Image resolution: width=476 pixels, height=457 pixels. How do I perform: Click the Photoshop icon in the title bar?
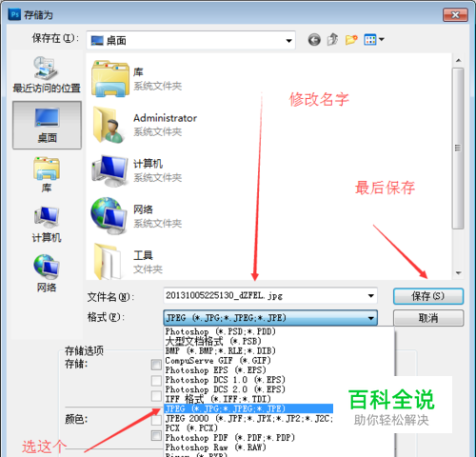(x=14, y=14)
